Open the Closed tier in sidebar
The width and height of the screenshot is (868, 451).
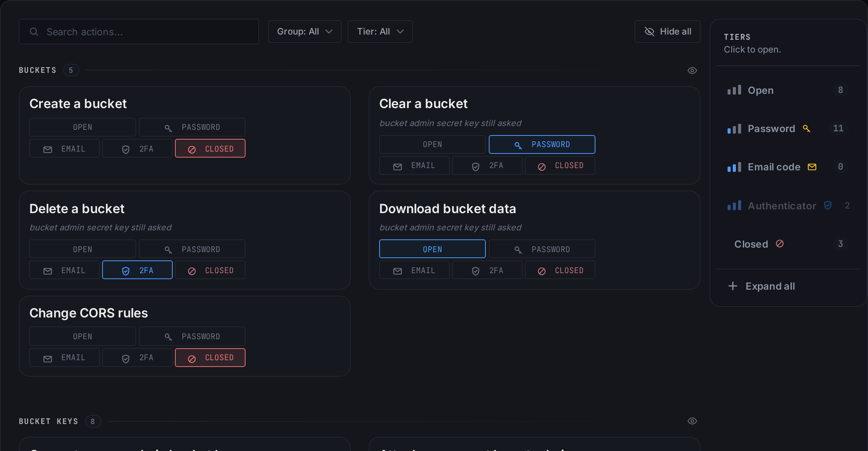point(788,244)
